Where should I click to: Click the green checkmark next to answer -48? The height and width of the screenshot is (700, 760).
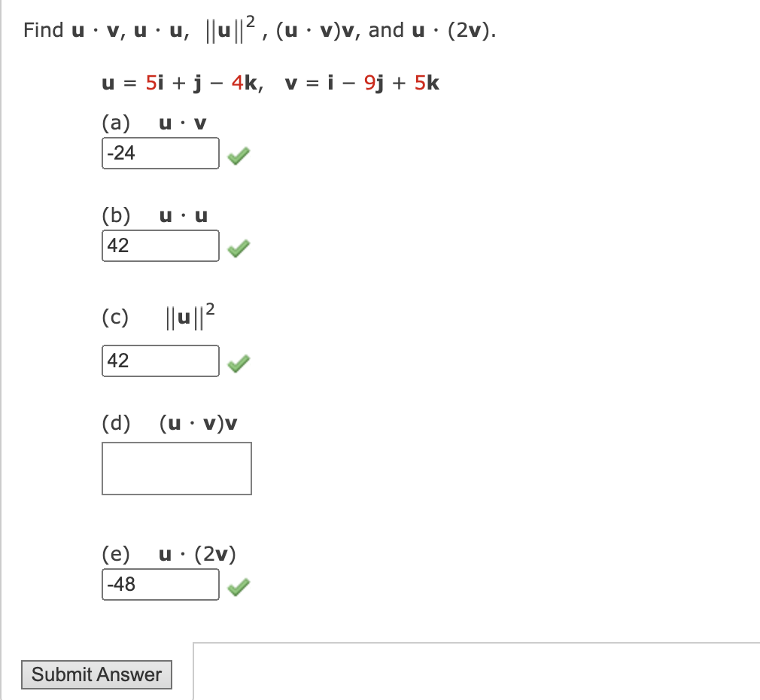[237, 586]
